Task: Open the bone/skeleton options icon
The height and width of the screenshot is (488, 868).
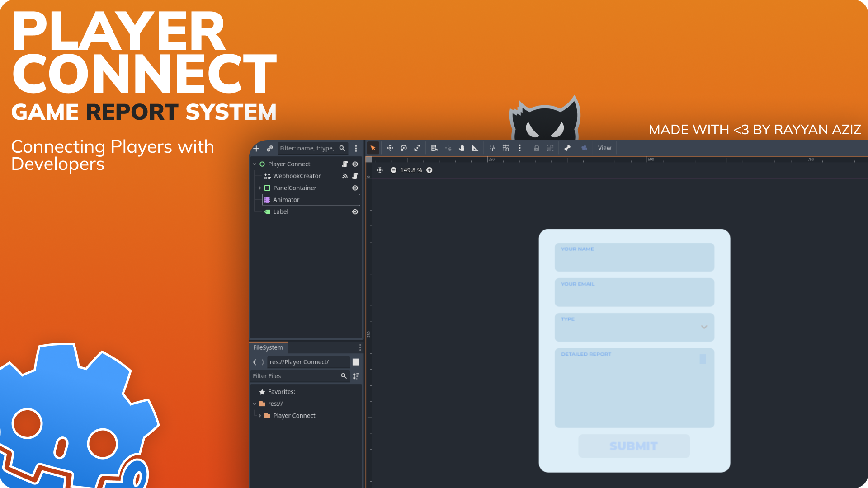Action: point(567,148)
